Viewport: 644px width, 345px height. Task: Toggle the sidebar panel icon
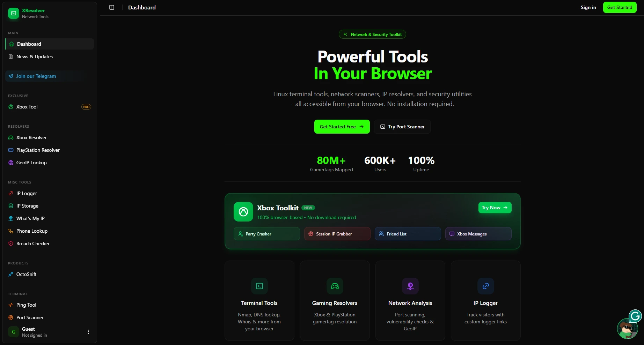pyautogui.click(x=112, y=7)
